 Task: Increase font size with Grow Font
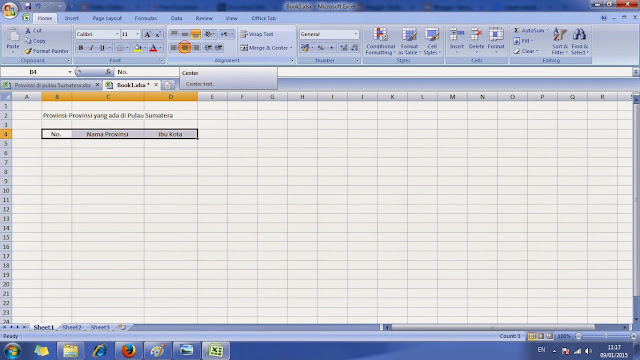[147, 34]
